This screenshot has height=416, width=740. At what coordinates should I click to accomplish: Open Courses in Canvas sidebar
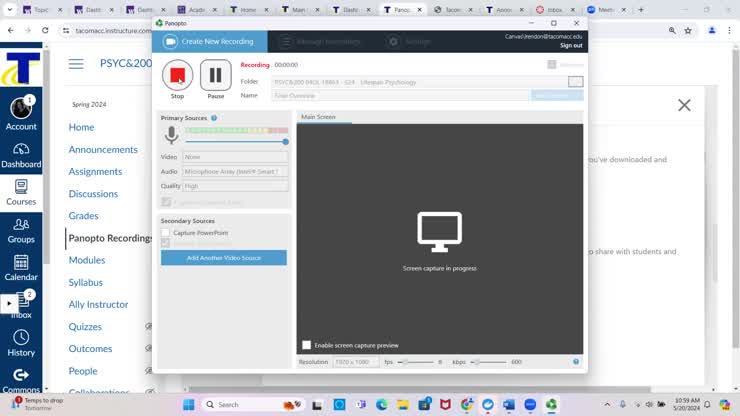[21, 193]
